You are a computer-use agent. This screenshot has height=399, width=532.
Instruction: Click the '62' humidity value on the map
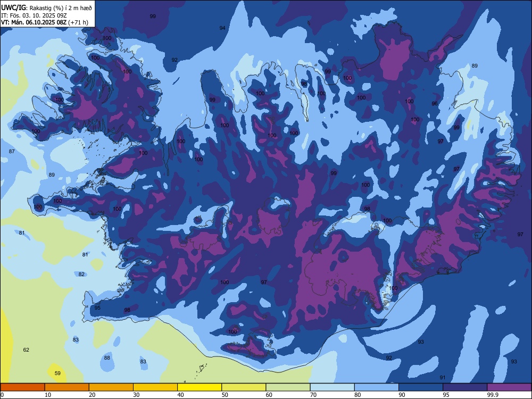point(26,350)
